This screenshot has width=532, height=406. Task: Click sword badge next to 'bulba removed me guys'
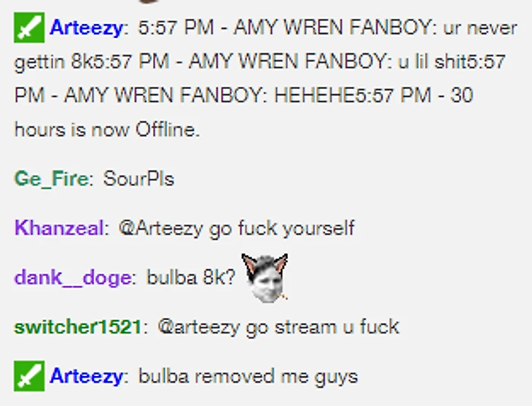coord(29,376)
